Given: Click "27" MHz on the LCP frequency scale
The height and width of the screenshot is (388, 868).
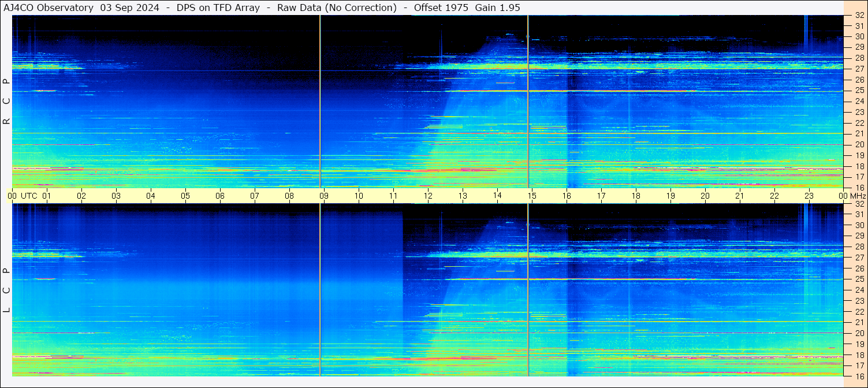Looking at the screenshot, I should [x=859, y=258].
